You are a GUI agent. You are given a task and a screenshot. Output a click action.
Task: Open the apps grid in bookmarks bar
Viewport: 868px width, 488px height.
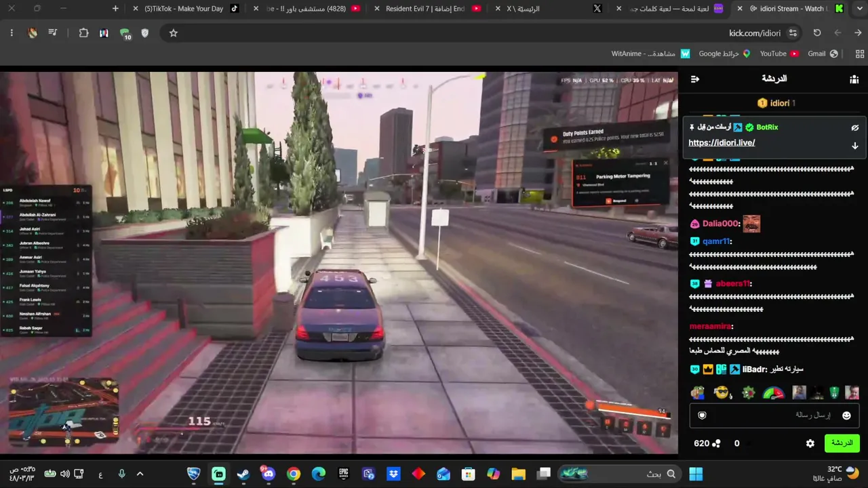pos(861,54)
